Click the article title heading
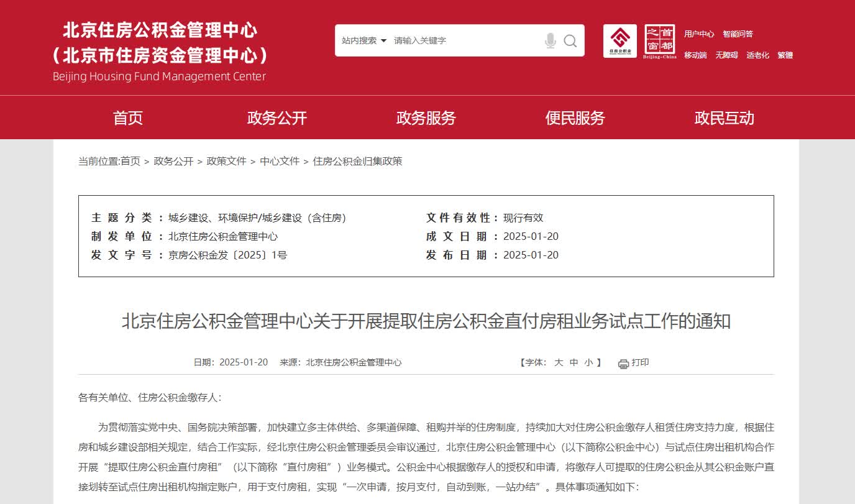 pos(426,321)
